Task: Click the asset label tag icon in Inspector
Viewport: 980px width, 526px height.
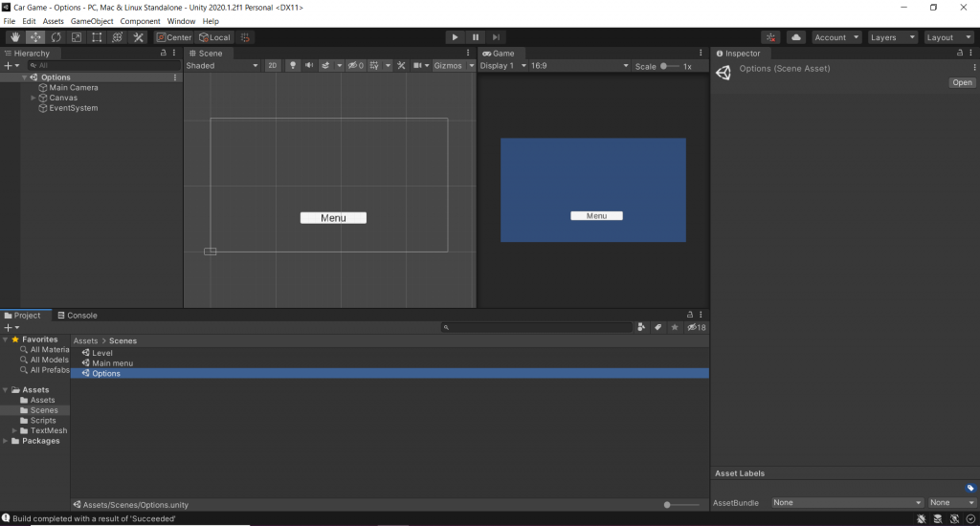Action: 969,488
